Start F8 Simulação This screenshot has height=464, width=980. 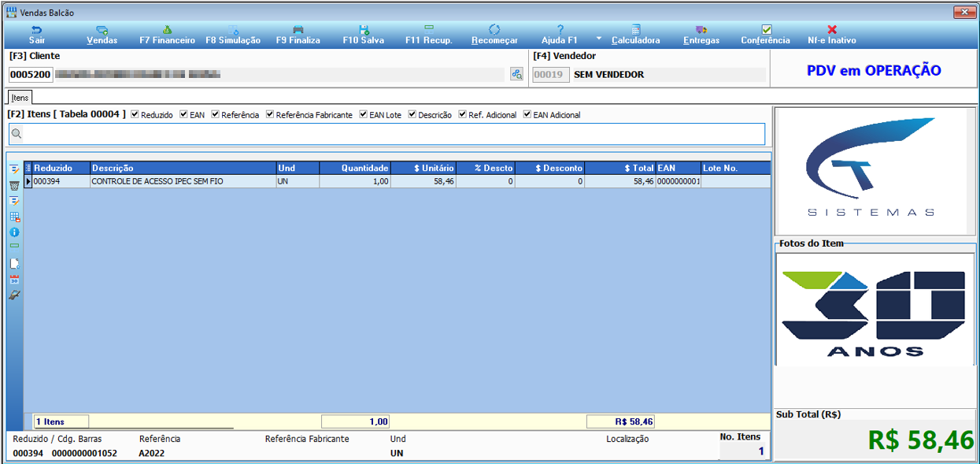coord(233,35)
